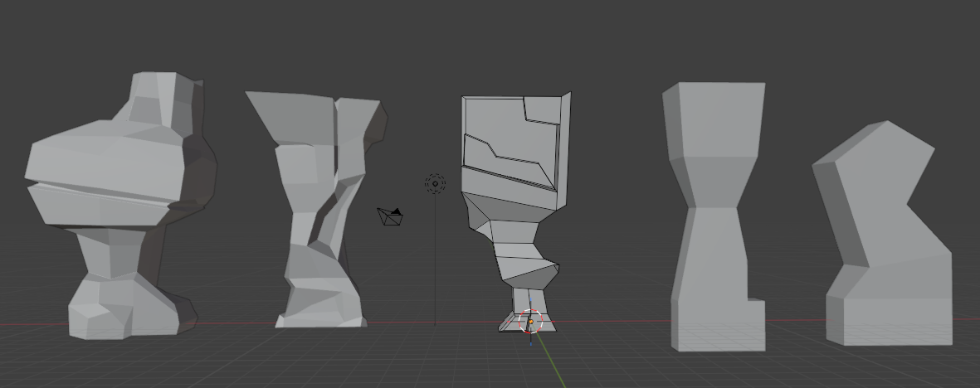Click the orange origin dot of center model
The image size is (980, 388).
point(531,322)
